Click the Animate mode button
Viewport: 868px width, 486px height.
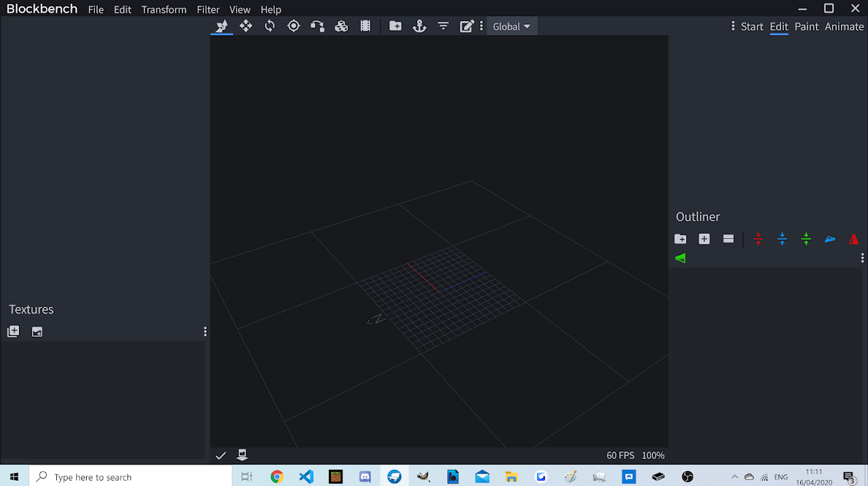click(844, 26)
